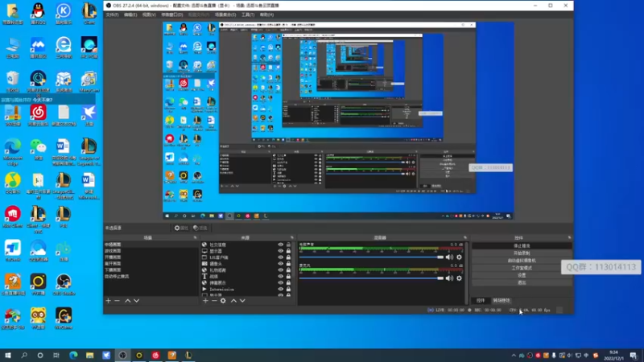Image resolution: width=644 pixels, height=362 pixels.
Task: Enable Studio Mode (工作室模式) button
Action: point(522,268)
